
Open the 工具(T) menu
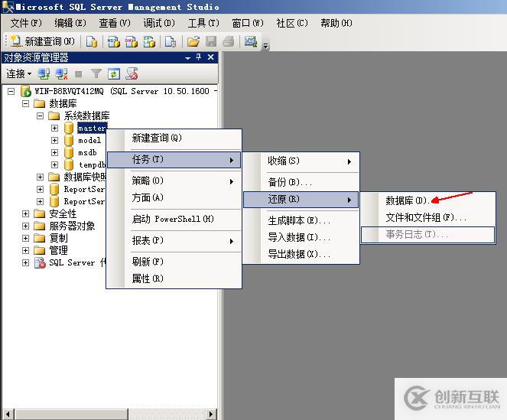click(x=203, y=23)
